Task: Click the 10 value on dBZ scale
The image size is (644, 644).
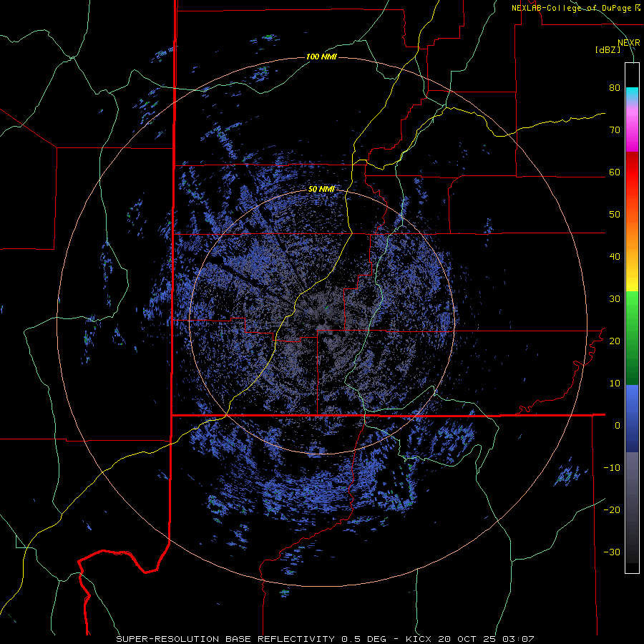Action: [x=615, y=384]
